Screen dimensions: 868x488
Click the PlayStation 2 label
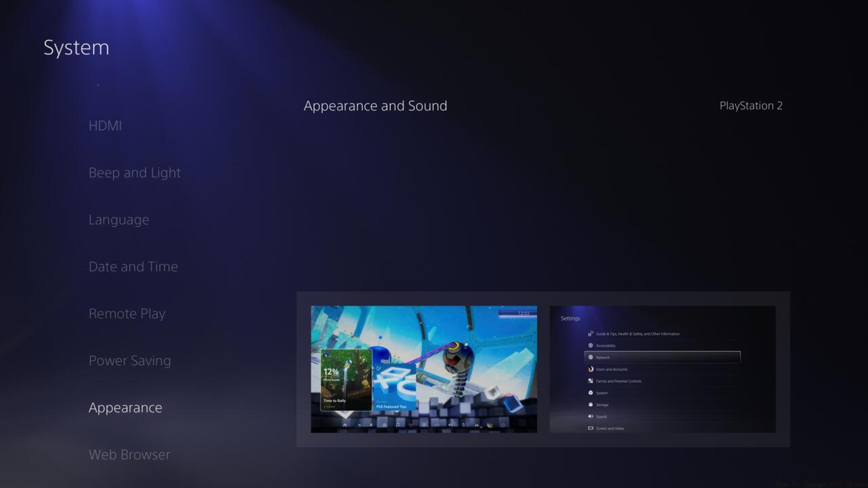pos(751,106)
